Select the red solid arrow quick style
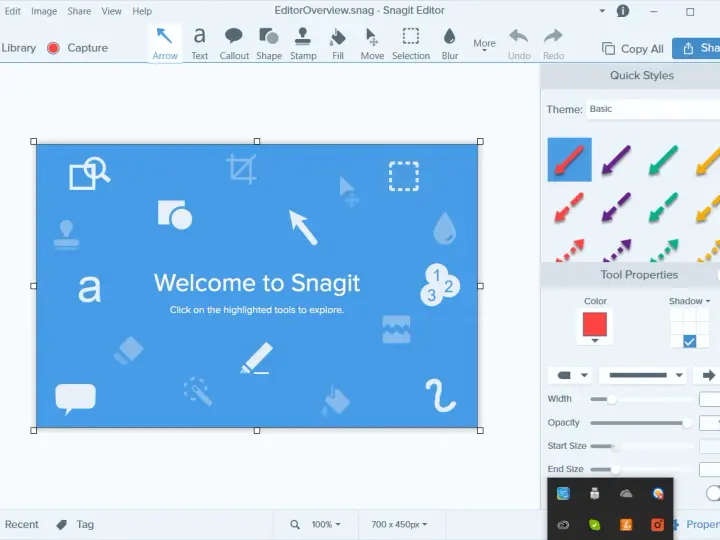The height and width of the screenshot is (540, 720). point(569,160)
